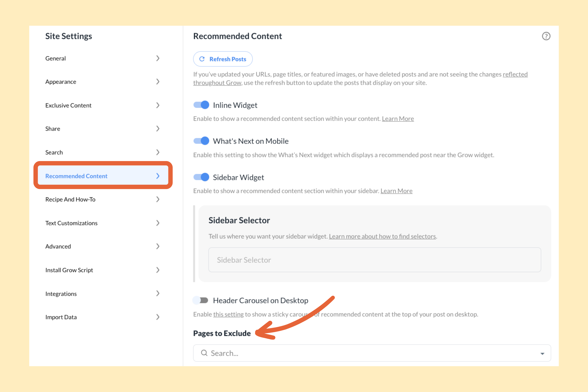The width and height of the screenshot is (588, 392).
Task: Click the Sidebar Selector input field
Action: [374, 260]
